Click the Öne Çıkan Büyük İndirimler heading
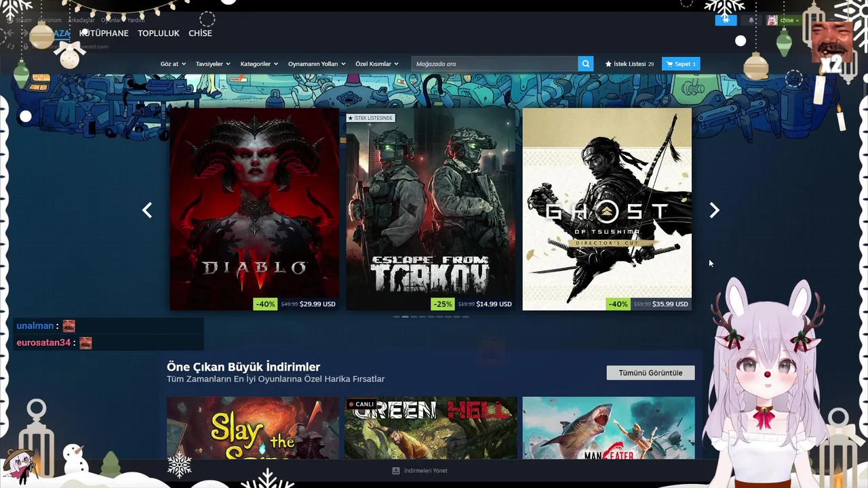This screenshot has height=488, width=868. tap(243, 367)
